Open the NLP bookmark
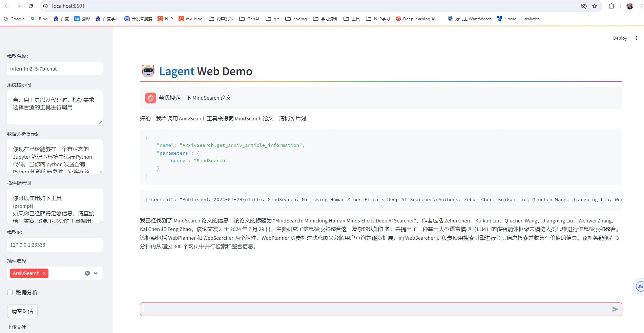Screen dimensions: 644x333 click(x=165, y=19)
